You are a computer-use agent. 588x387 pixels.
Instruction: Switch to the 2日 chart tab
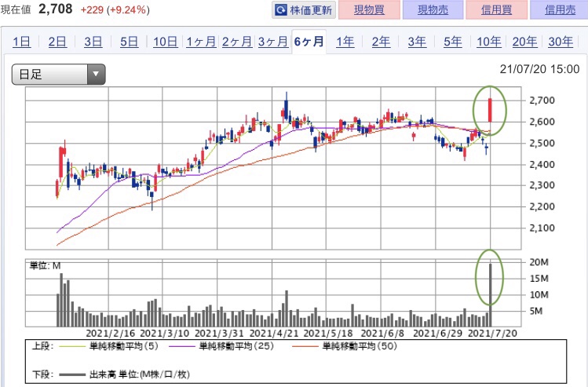tap(57, 42)
